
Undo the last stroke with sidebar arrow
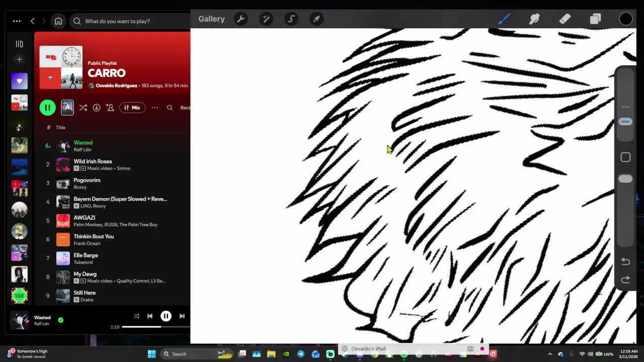click(x=625, y=261)
